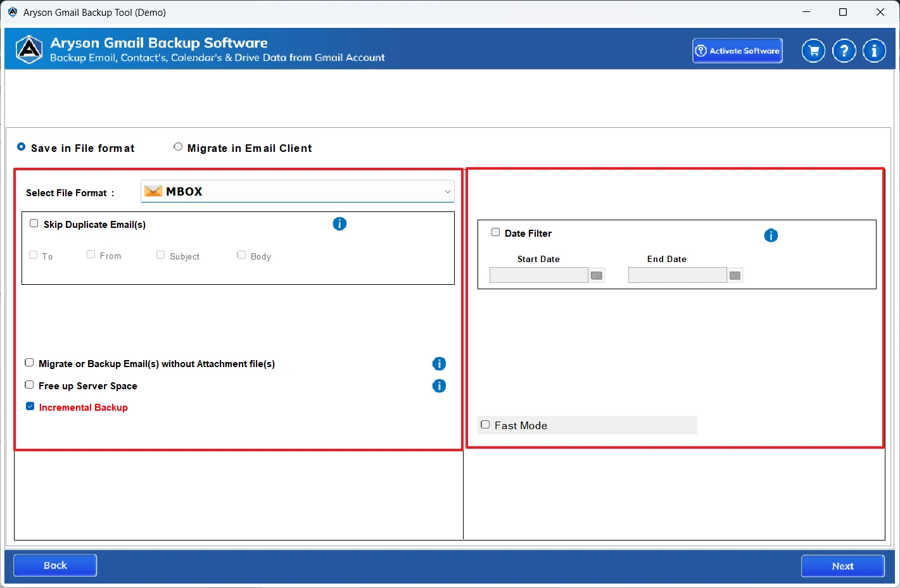Open the help question mark icon
900x588 pixels.
[x=844, y=51]
